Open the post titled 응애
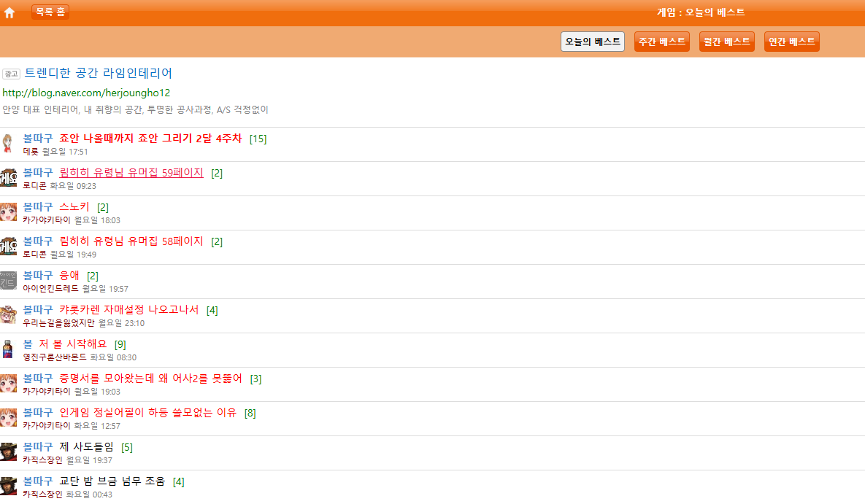The width and height of the screenshot is (865, 504). click(x=69, y=275)
